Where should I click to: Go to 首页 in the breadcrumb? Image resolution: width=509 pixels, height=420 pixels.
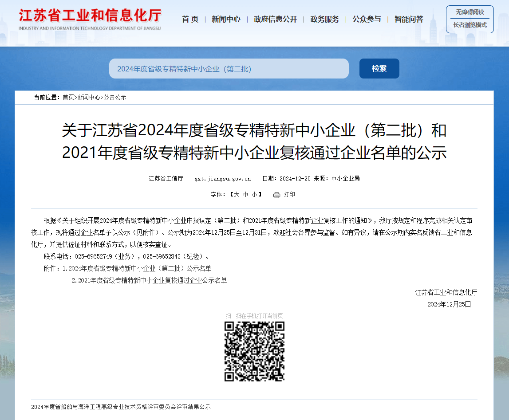(x=68, y=97)
